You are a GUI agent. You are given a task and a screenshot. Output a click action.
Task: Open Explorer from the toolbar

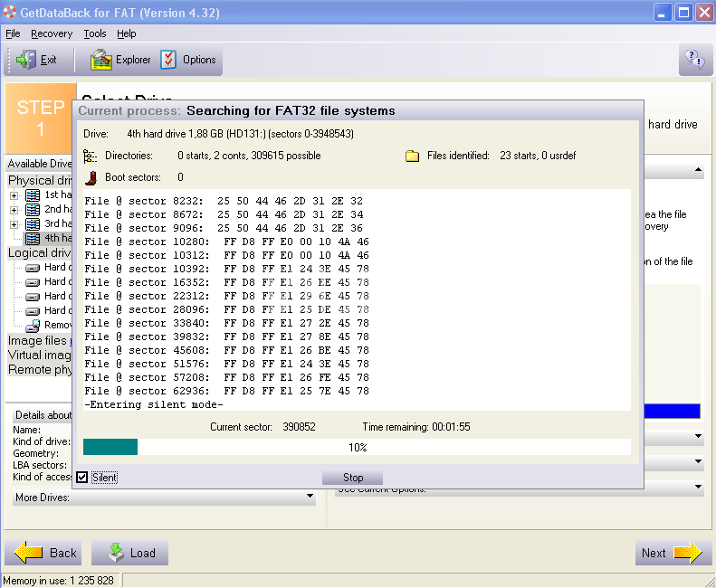[x=101, y=60]
